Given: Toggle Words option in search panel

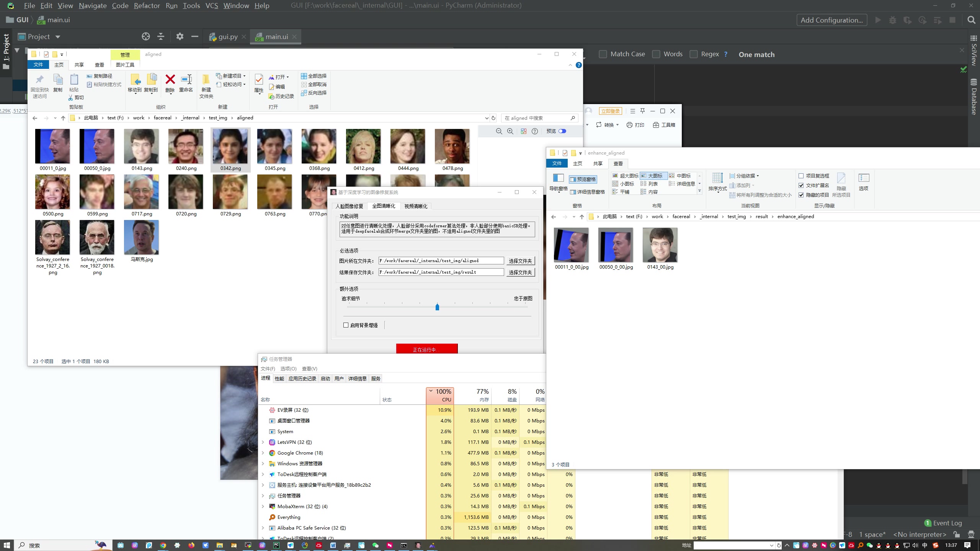Looking at the screenshot, I should 656,54.
